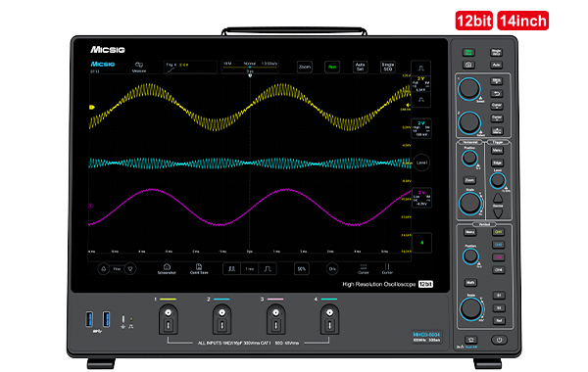Push the power button
Screen dimensions: 588x372
click(x=499, y=340)
